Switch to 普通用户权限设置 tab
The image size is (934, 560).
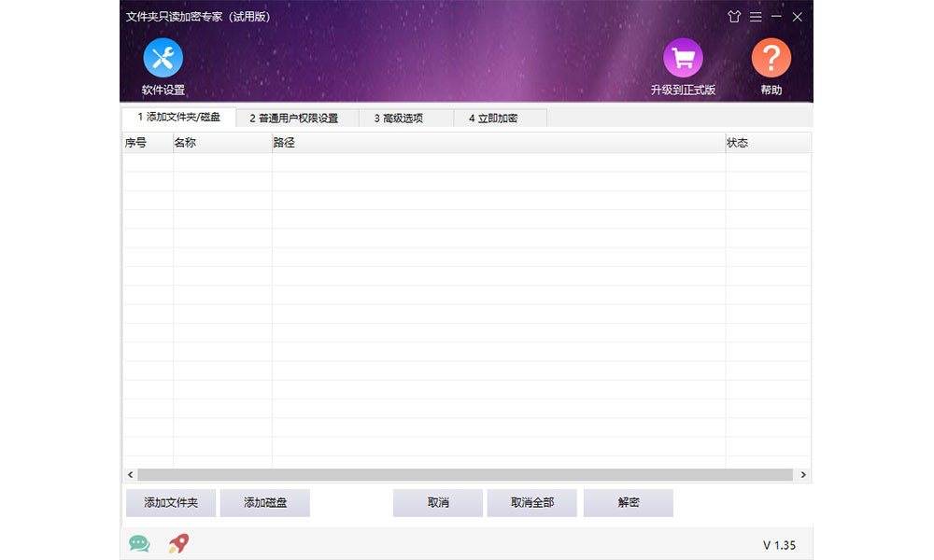pyautogui.click(x=293, y=119)
